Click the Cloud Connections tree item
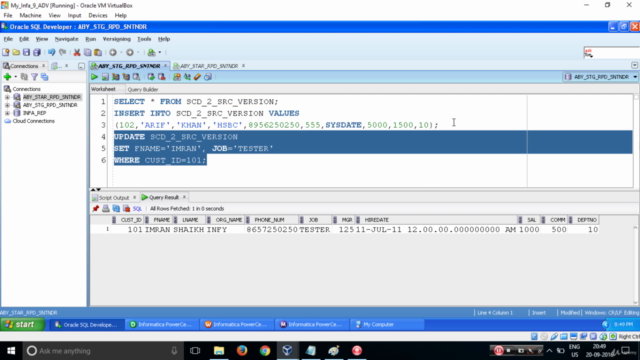Image resolution: width=640 pixels, height=360 pixels. 33,121
